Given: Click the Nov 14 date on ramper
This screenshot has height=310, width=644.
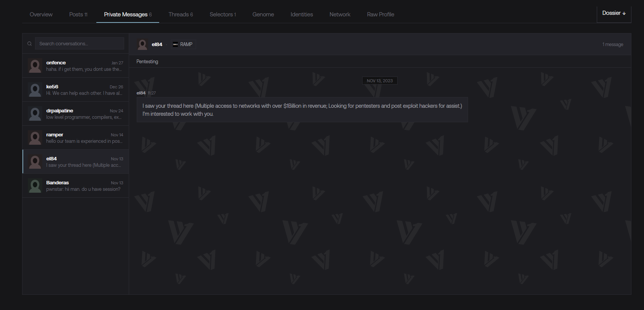Looking at the screenshot, I should pos(117,135).
